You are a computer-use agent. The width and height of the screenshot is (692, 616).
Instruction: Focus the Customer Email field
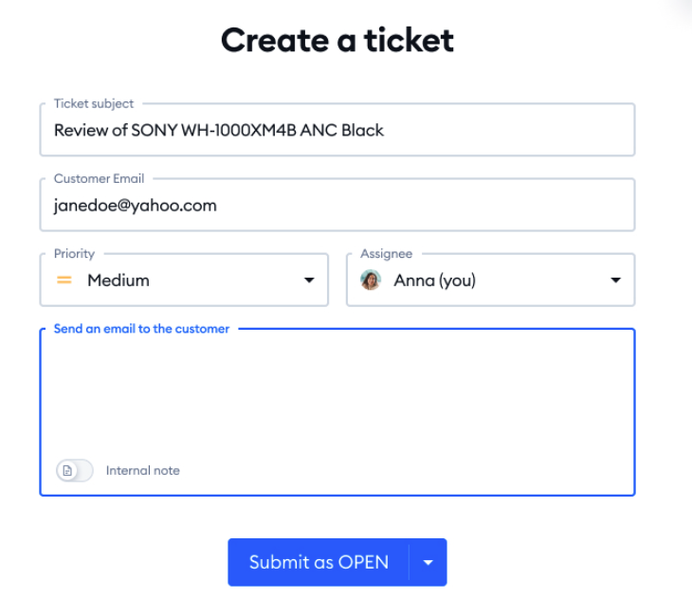pyautogui.click(x=337, y=205)
